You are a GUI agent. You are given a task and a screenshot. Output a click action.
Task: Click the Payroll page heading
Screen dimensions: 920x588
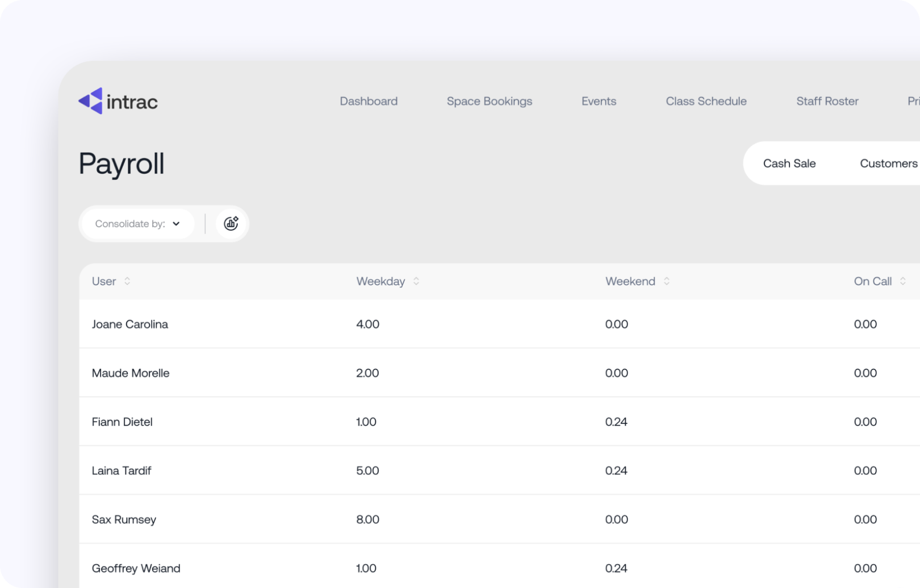coord(122,164)
